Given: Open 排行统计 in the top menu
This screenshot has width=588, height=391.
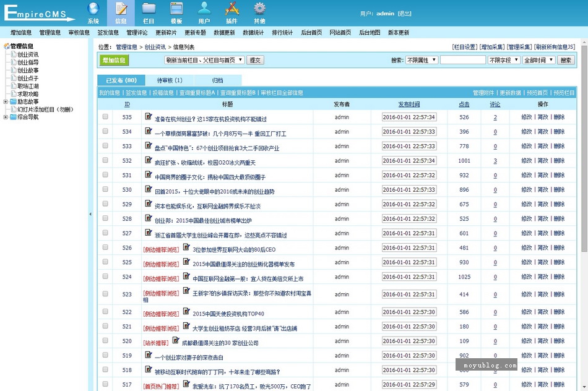Looking at the screenshot, I should point(282,33).
